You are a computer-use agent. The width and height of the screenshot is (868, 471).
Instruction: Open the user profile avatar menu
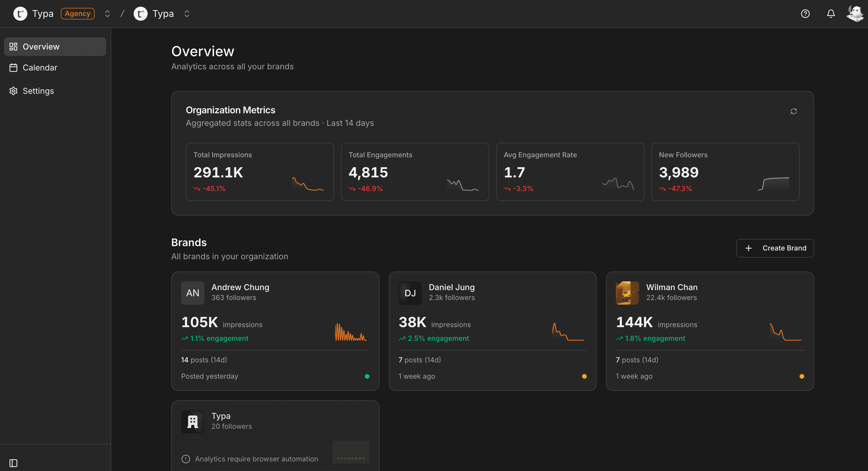(x=854, y=13)
